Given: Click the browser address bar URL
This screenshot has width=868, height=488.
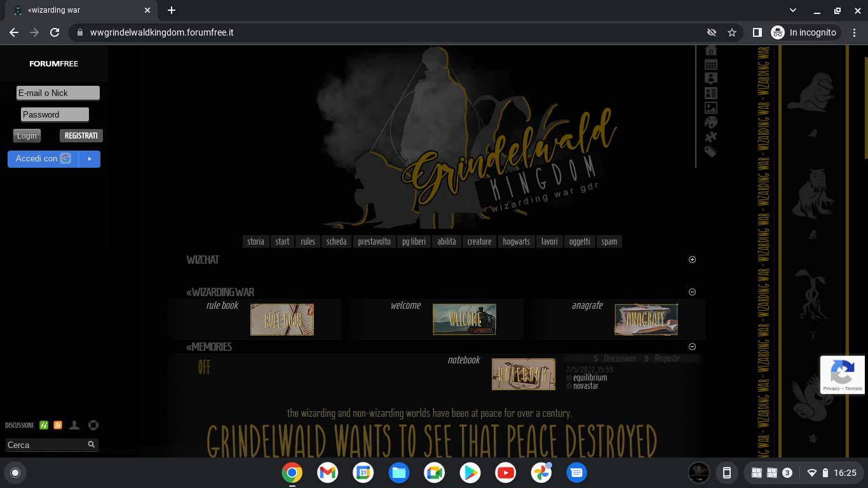Looking at the screenshot, I should tap(162, 32).
